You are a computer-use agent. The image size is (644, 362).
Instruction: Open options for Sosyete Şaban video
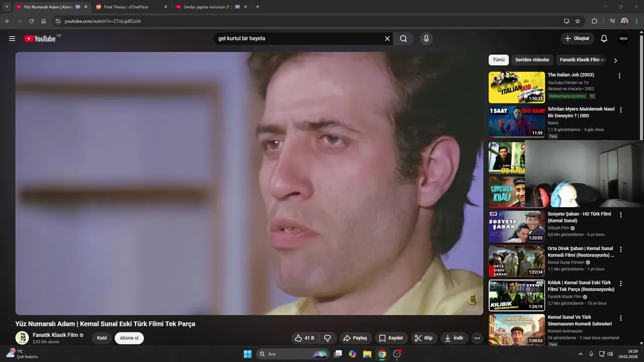pos(621,215)
